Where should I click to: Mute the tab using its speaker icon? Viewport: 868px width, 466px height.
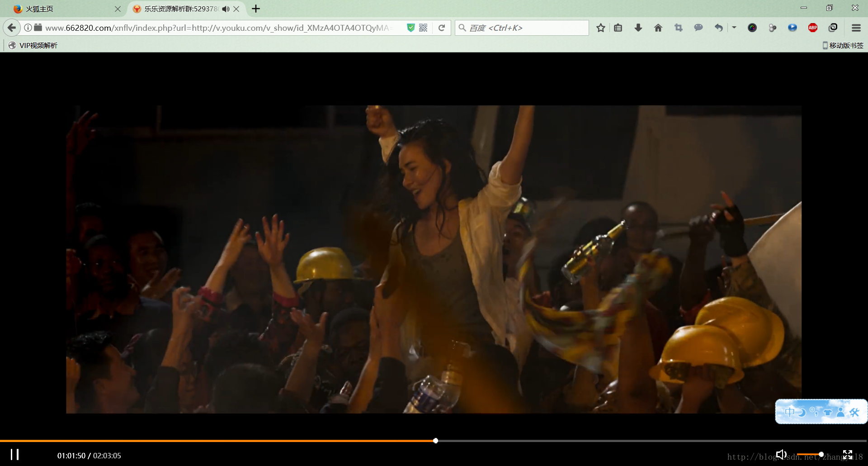tap(226, 9)
